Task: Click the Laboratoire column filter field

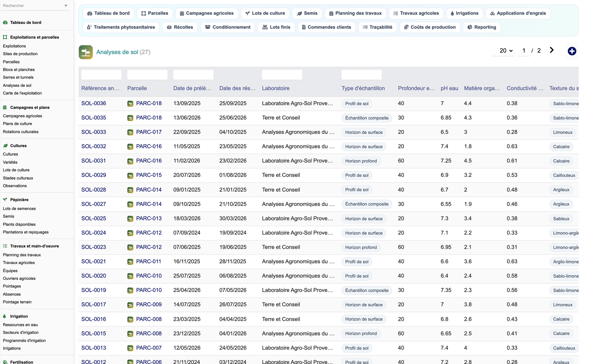Action: (282, 75)
